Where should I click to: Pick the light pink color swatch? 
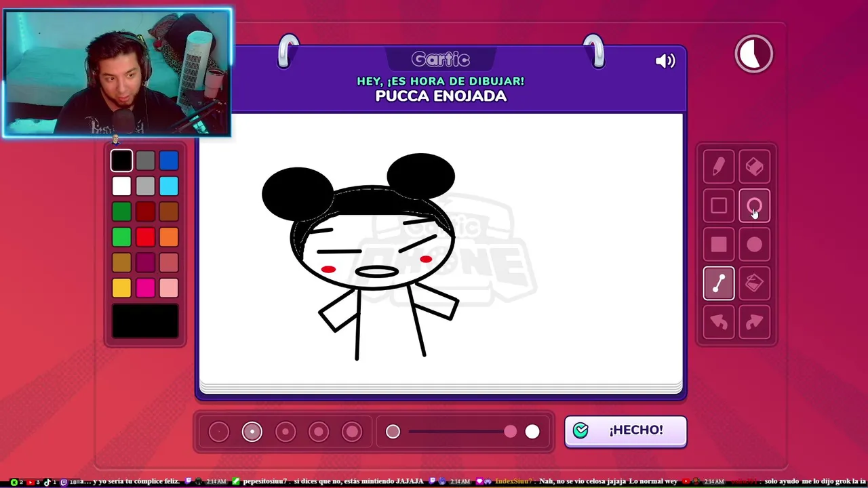(169, 287)
